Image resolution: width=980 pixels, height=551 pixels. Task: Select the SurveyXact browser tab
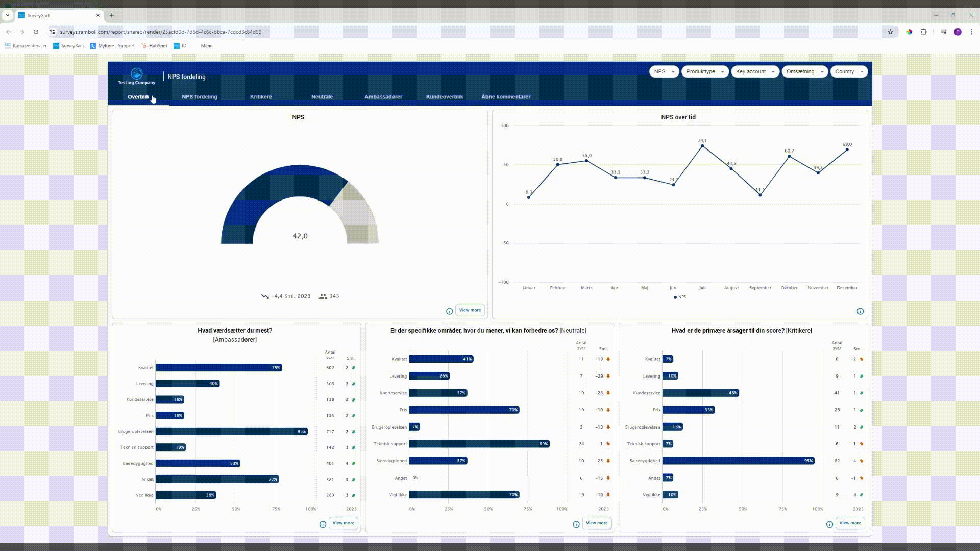(60, 15)
